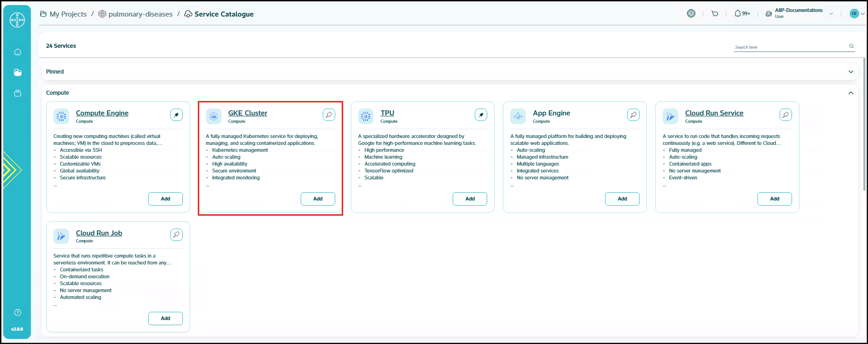Open the Cloud Run Service link

tap(714, 113)
